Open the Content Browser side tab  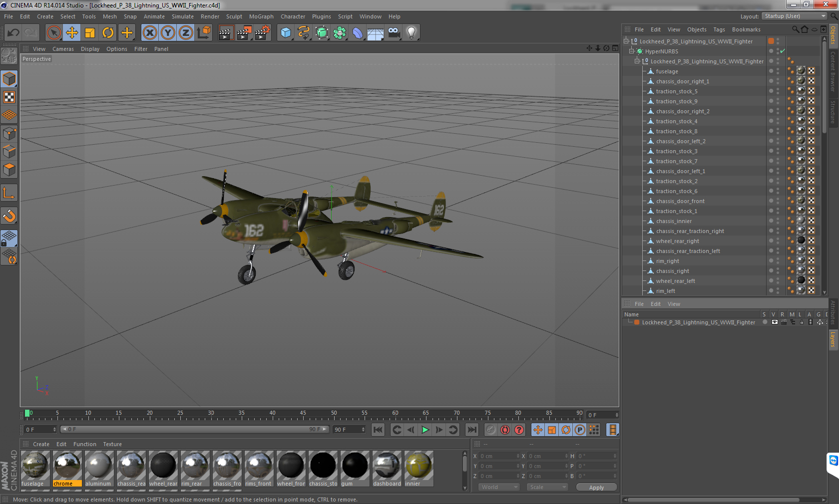[x=833, y=71]
